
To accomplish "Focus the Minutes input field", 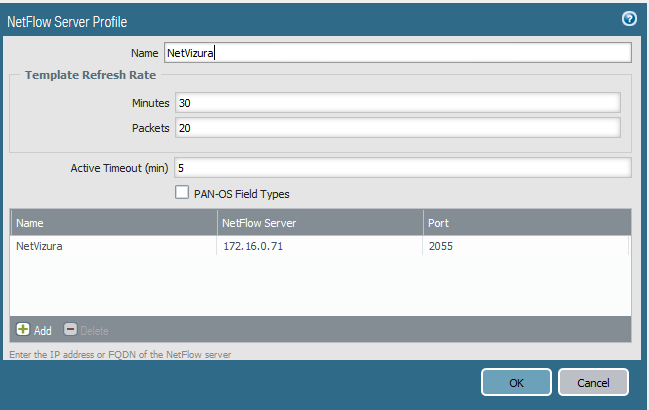I will [397, 102].
